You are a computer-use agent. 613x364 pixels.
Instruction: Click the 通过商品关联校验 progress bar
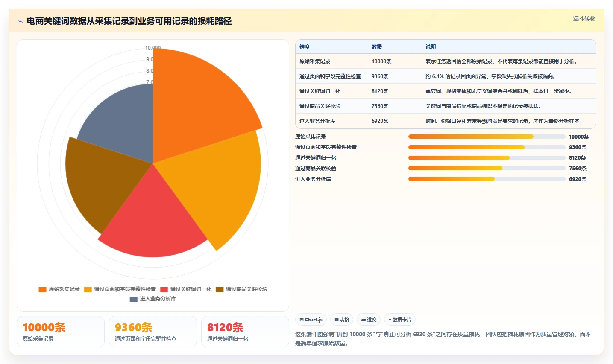487,169
